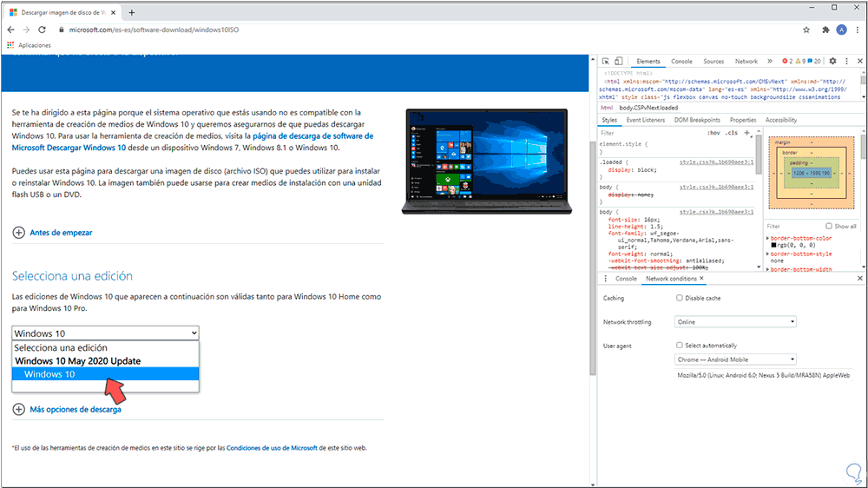Click the computed styles Filter field
The height and width of the screenshot is (488, 868).
[794, 226]
